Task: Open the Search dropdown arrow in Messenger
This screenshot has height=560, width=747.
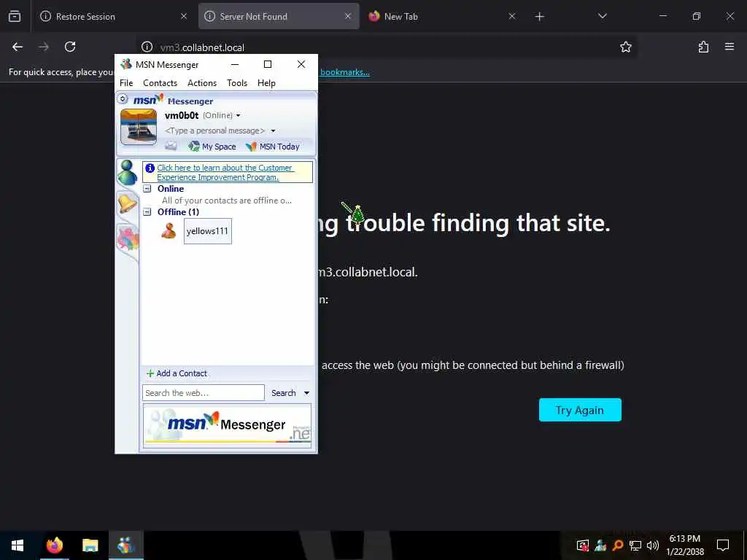Action: pyautogui.click(x=307, y=393)
